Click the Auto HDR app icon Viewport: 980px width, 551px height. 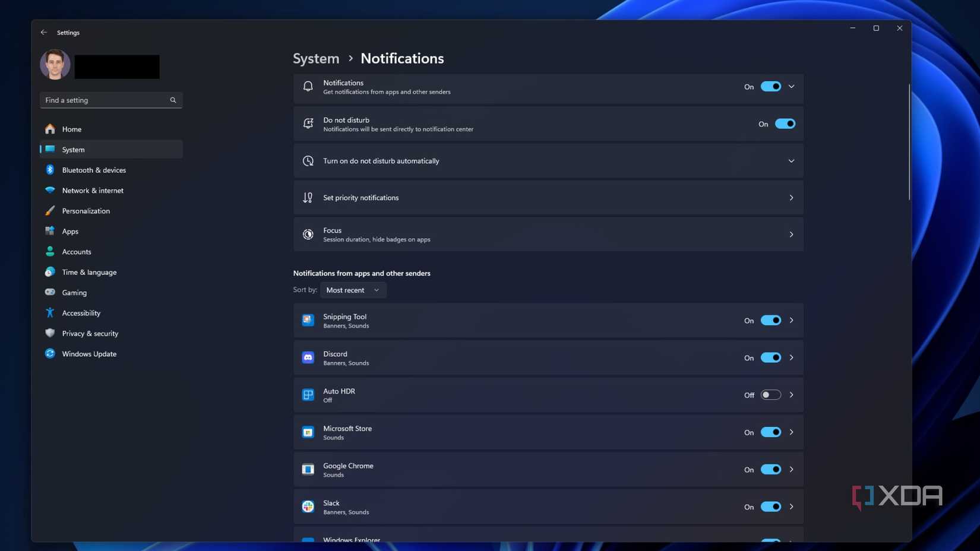point(308,395)
